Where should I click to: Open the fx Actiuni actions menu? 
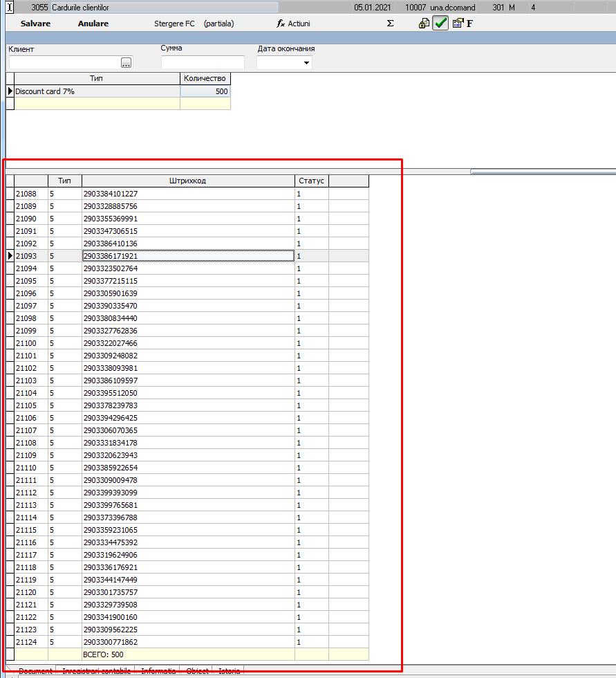[x=293, y=24]
